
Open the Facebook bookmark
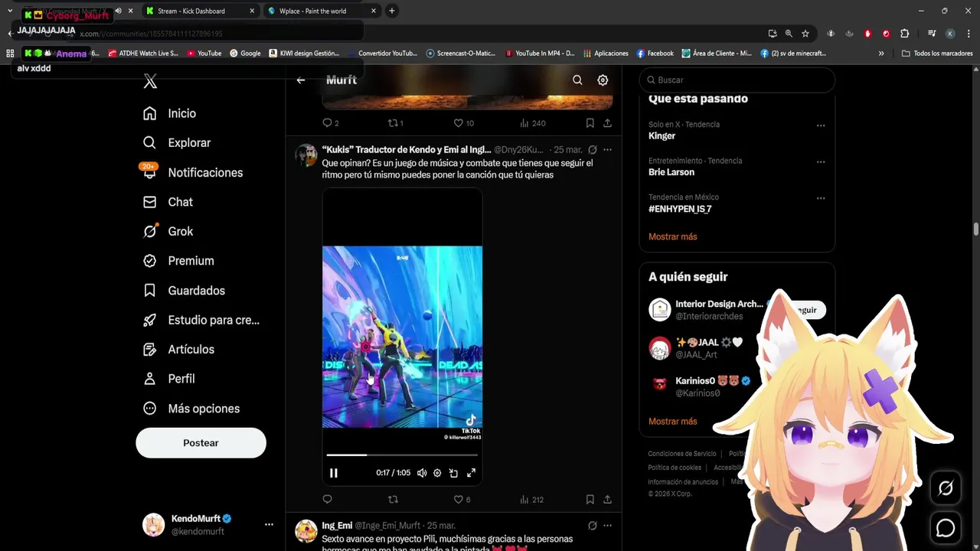(655, 54)
